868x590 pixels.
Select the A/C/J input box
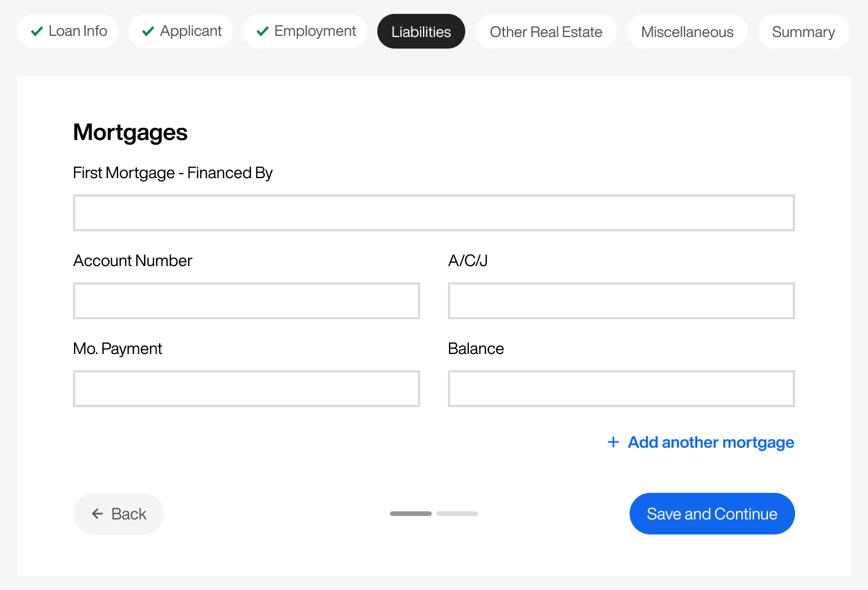click(x=621, y=301)
